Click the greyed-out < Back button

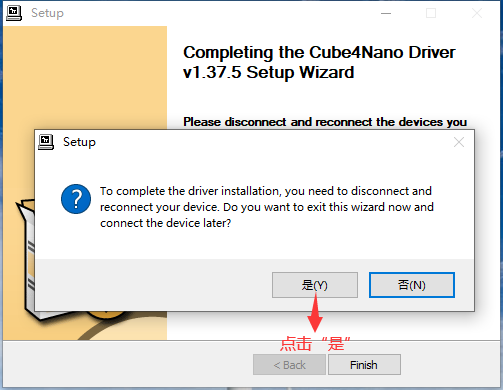click(289, 365)
